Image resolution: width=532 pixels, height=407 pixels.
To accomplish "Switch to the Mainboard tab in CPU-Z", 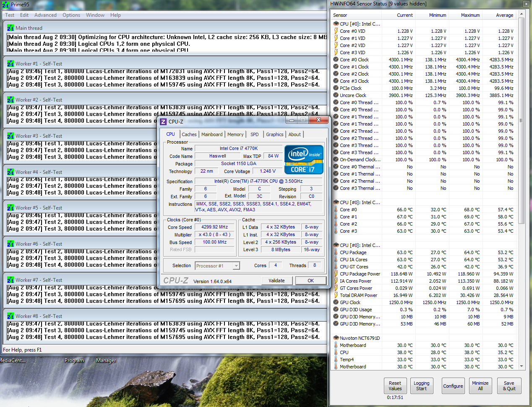I will [x=212, y=134].
